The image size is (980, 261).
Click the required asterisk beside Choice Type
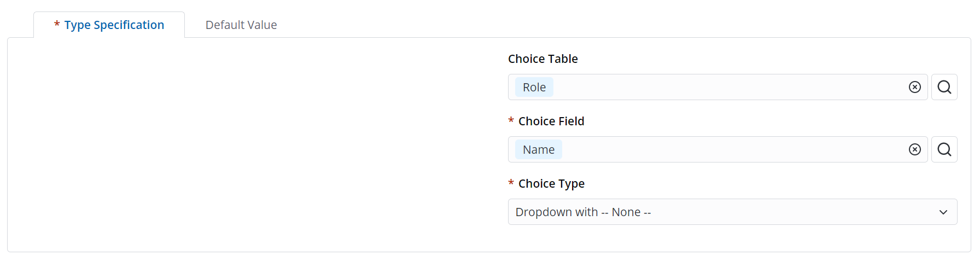[511, 183]
